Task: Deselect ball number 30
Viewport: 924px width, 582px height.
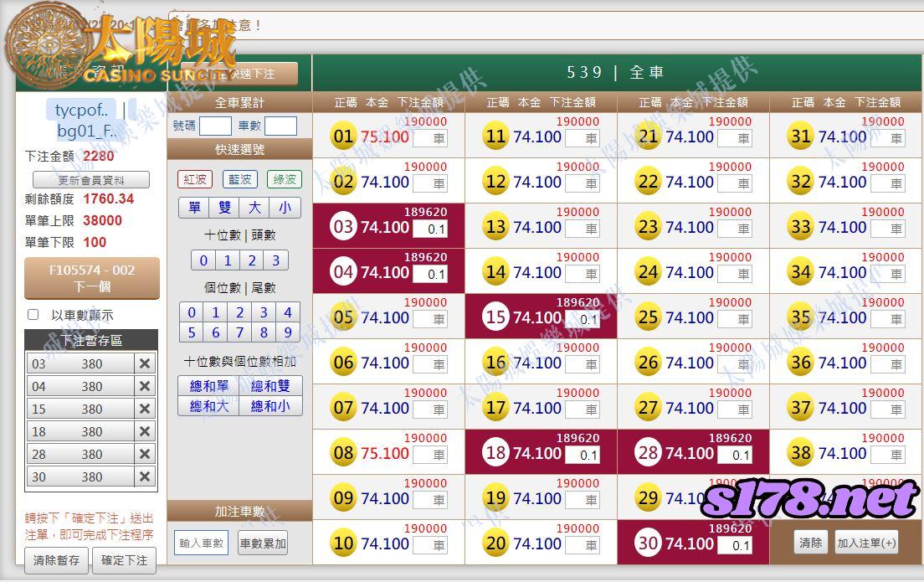Action: point(648,543)
